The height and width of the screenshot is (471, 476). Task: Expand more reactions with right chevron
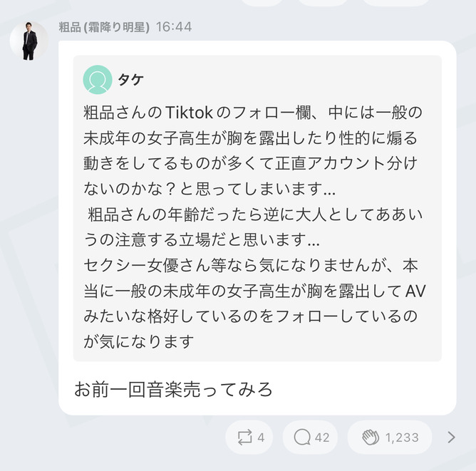pos(450,438)
